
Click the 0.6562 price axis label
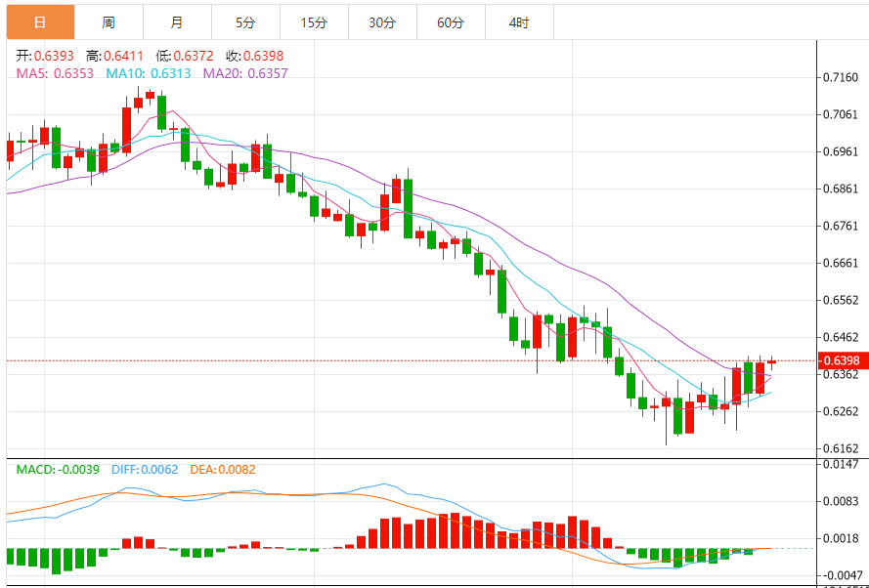[x=842, y=300]
